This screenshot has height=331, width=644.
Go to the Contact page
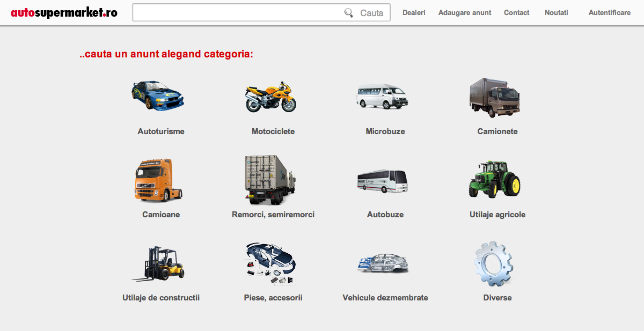pyautogui.click(x=517, y=13)
